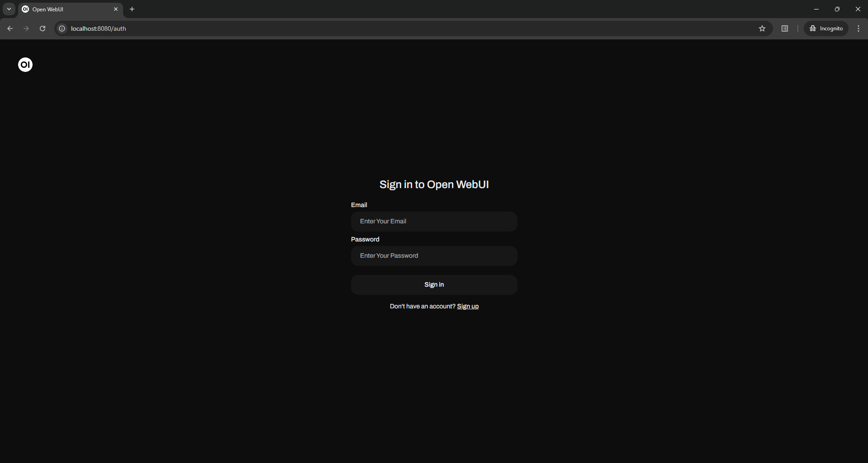Open a new browser tab
This screenshot has height=463, width=868.
(132, 9)
